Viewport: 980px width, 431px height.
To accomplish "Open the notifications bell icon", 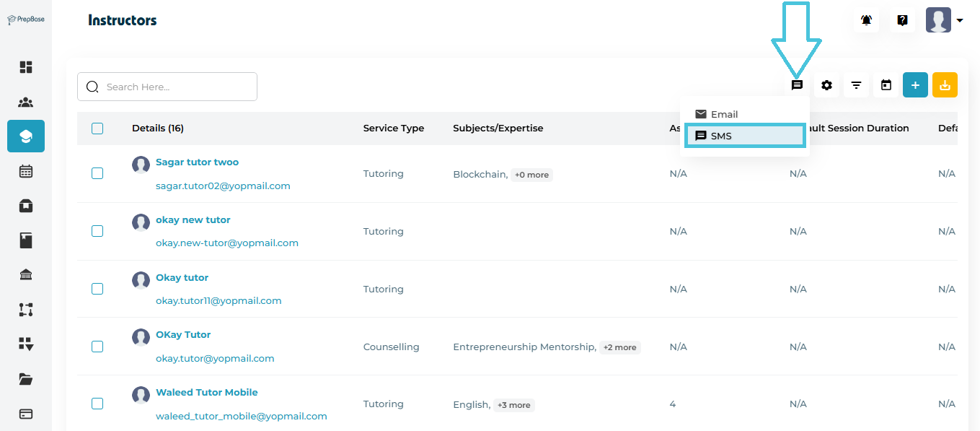I will (866, 20).
